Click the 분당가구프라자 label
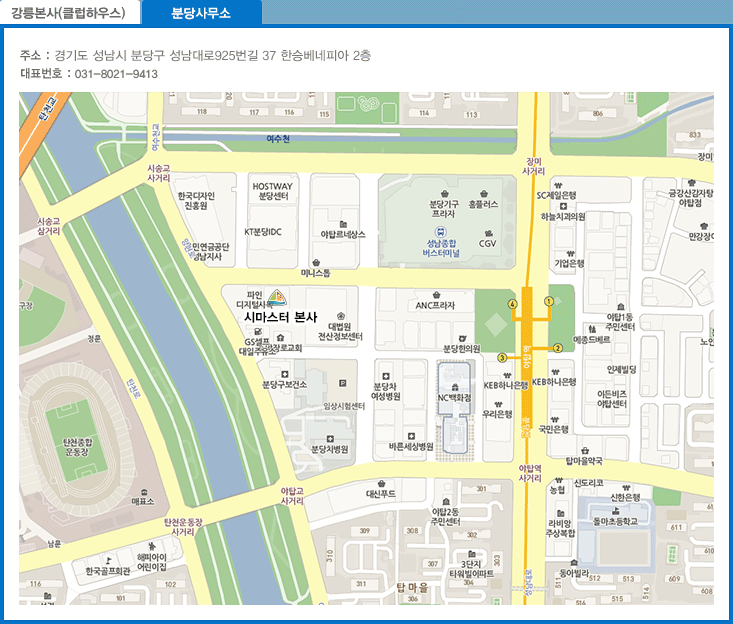733x624 pixels. coord(444,209)
